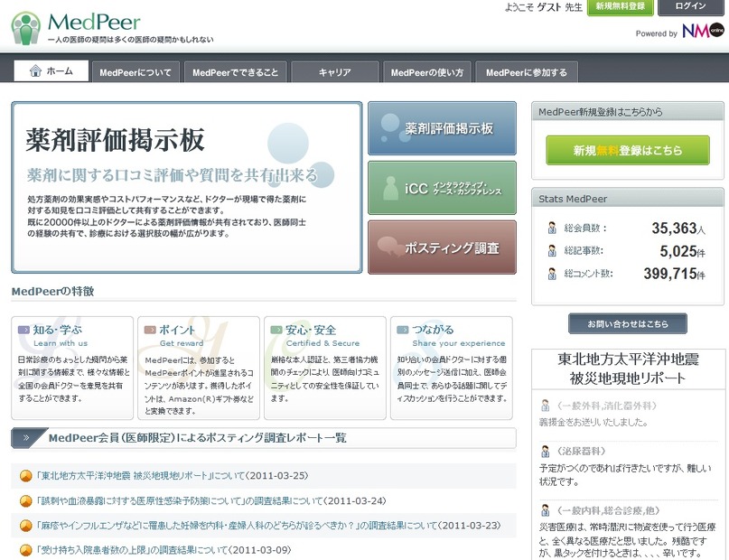Click the 新規無料登録 button in the header
This screenshot has width=729, height=560.
point(621,6)
